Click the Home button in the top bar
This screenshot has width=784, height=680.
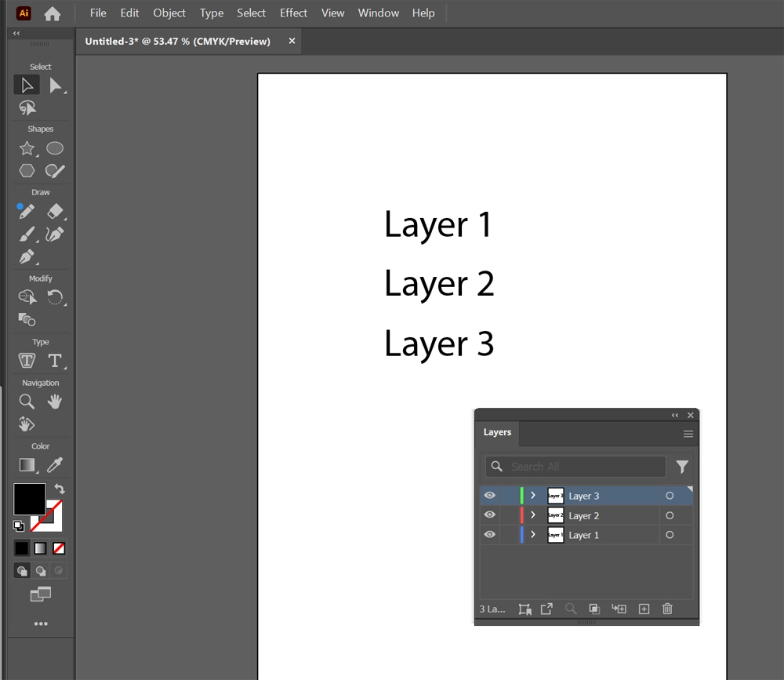coord(53,13)
